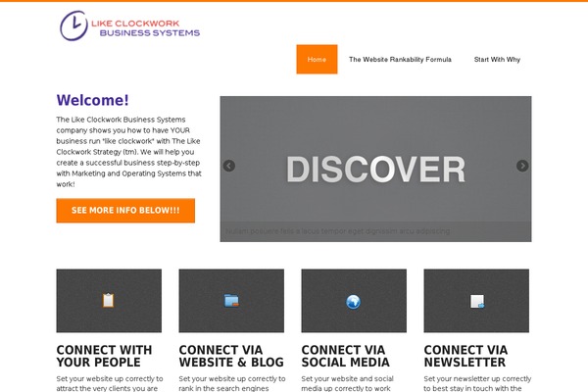Click the Like Clockwork Business Systems logo
The width and height of the screenshot is (588, 392).
coord(129,25)
